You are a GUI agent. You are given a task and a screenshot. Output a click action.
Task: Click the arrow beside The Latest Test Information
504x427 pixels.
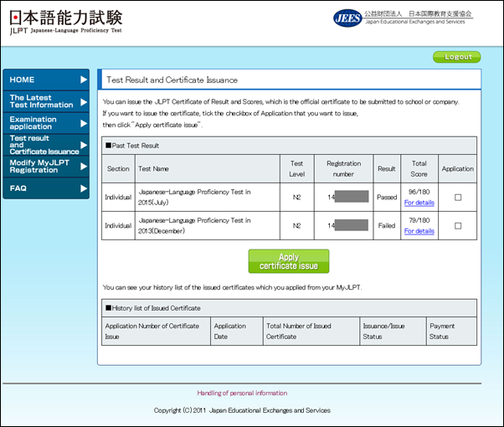[x=84, y=102]
